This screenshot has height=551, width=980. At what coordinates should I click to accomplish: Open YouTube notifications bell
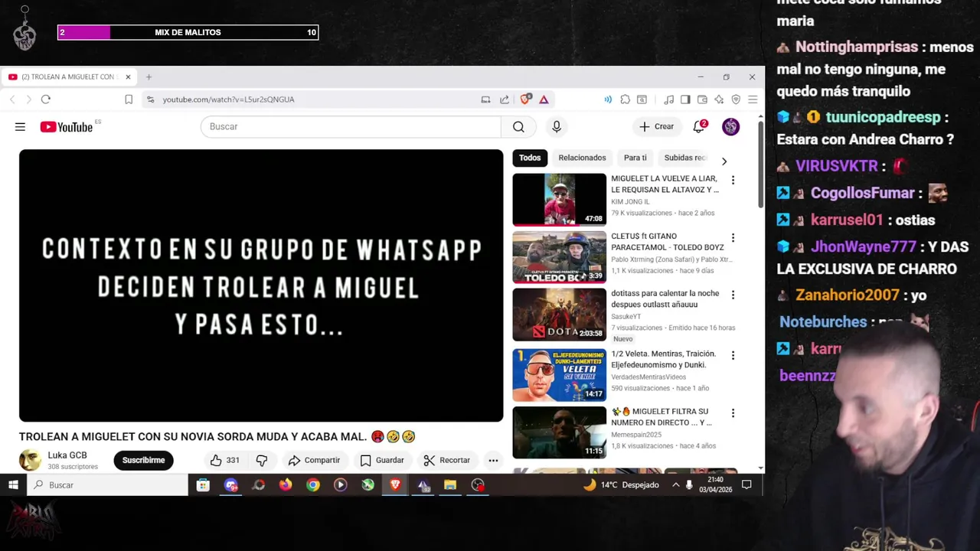pos(698,127)
